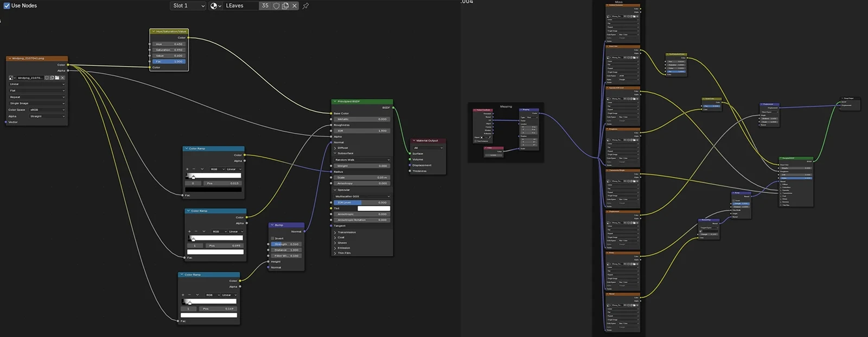Screen dimensions: 868x337
Task: Expand the Sheen section in Principled BSDF
Action: click(335, 243)
